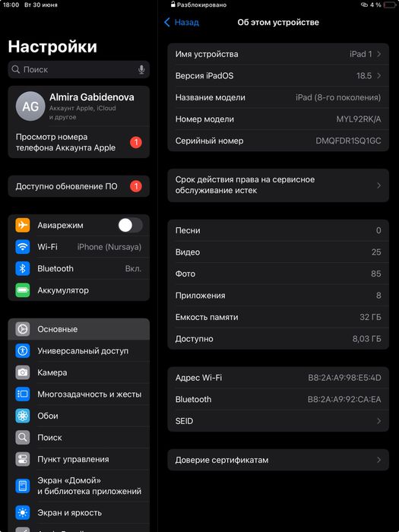Open Almira Gabidenova Apple account

pos(79,106)
